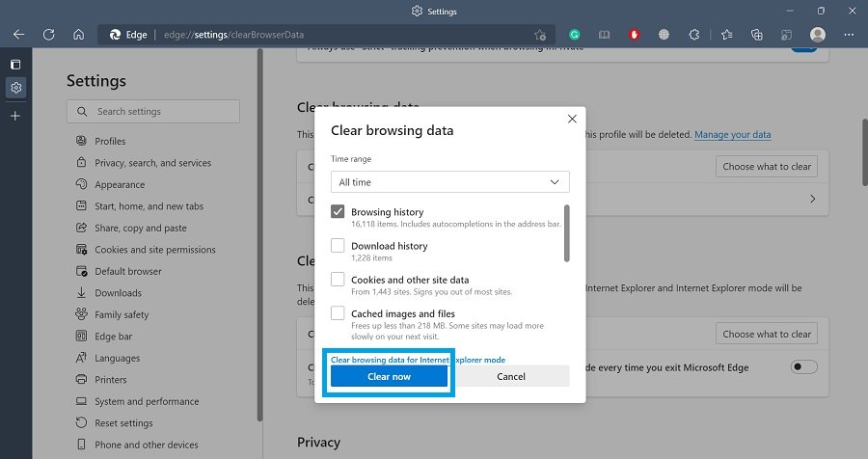Open Appearance settings section
This screenshot has width=868, height=459.
[120, 184]
